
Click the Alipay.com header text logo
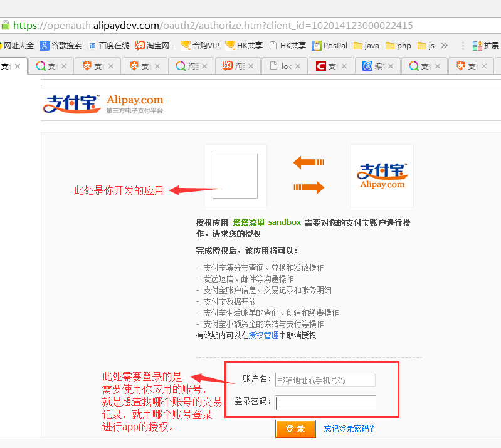click(135, 100)
